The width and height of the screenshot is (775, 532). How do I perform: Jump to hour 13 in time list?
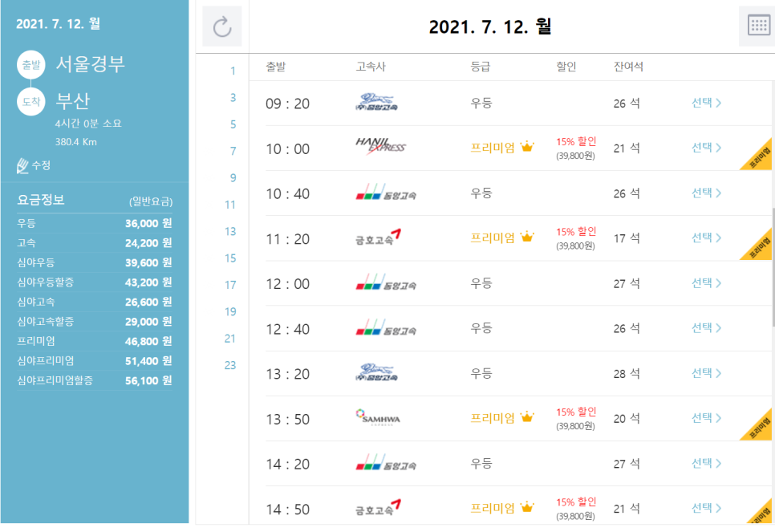(x=230, y=231)
